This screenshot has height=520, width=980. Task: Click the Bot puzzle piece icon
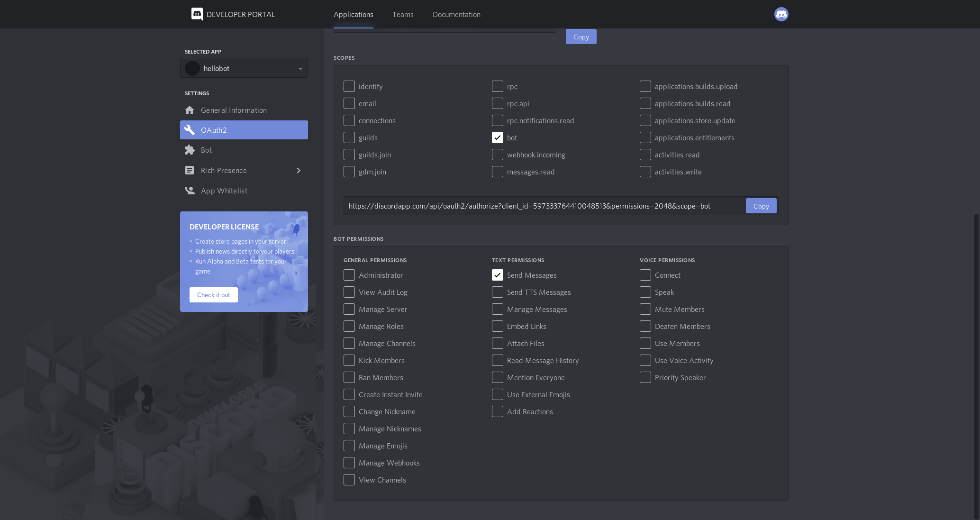coord(190,150)
